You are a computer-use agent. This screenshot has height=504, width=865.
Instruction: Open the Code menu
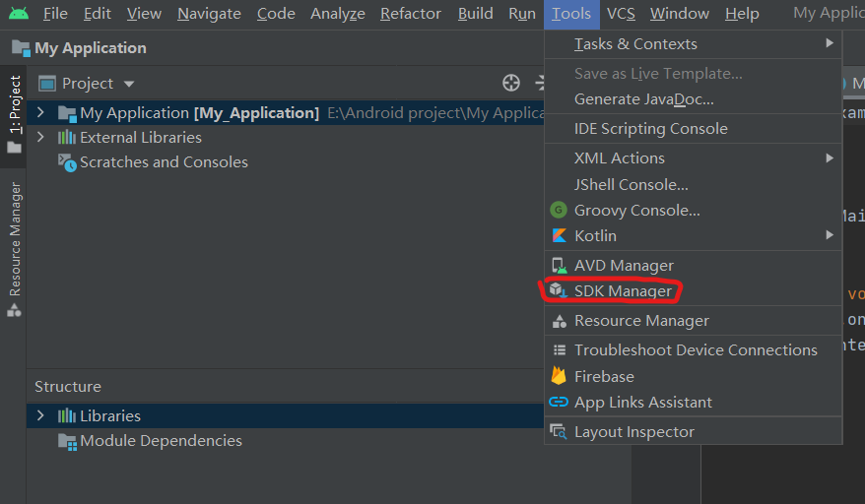pos(276,13)
